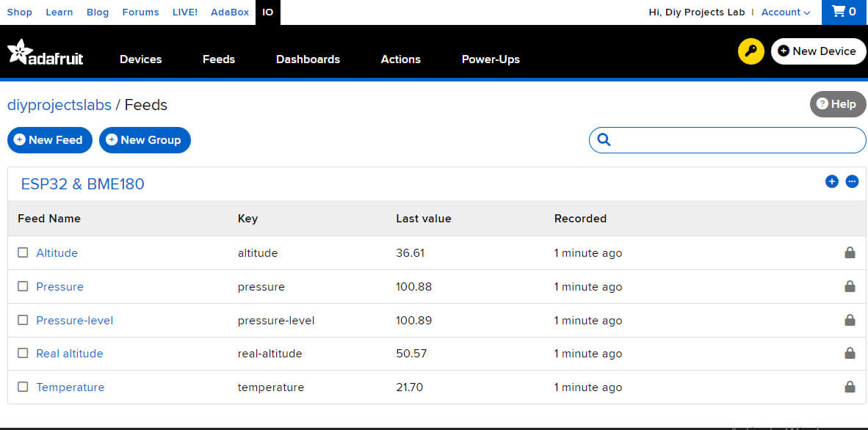
Task: Create a New Feed
Action: (50, 140)
